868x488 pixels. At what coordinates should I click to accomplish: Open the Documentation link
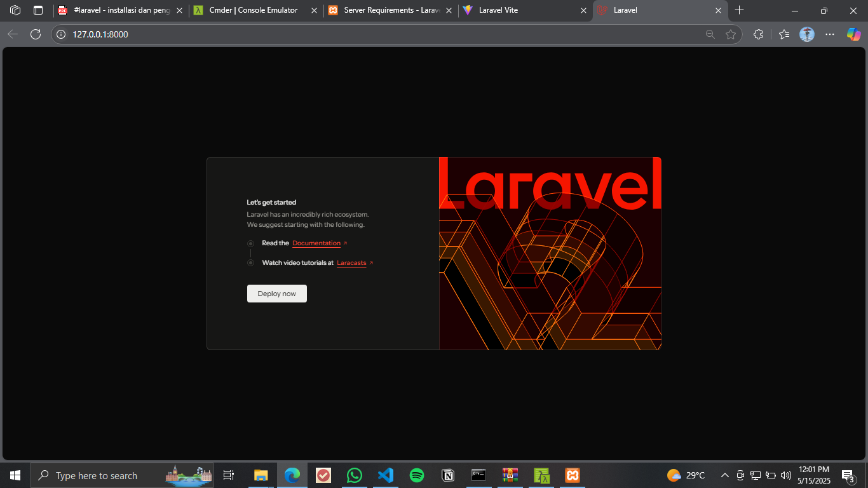pos(316,243)
